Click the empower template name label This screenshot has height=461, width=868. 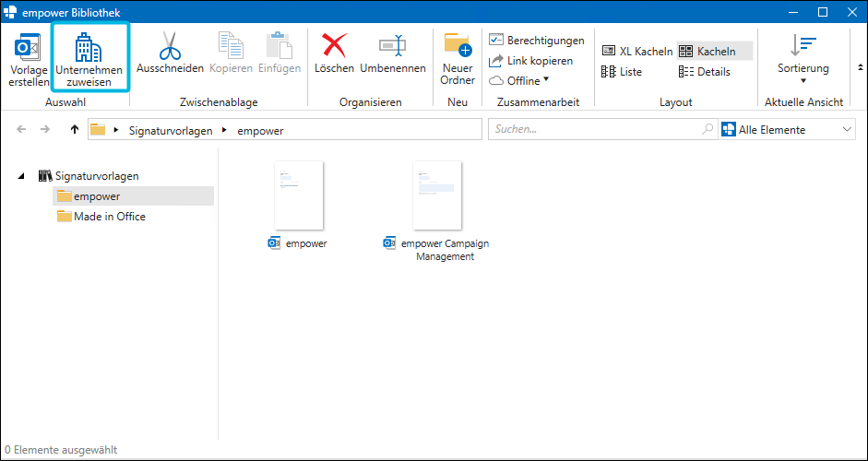306,243
